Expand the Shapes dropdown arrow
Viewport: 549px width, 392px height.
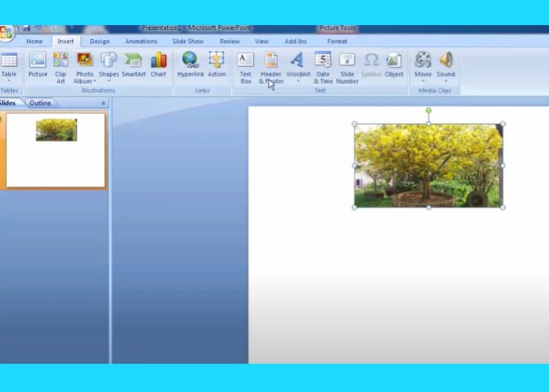coord(108,82)
